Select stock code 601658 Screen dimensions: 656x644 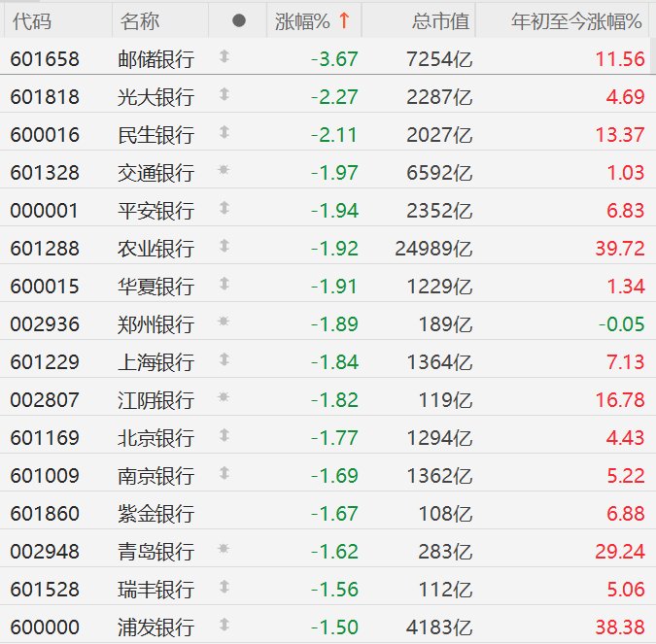tap(45, 59)
